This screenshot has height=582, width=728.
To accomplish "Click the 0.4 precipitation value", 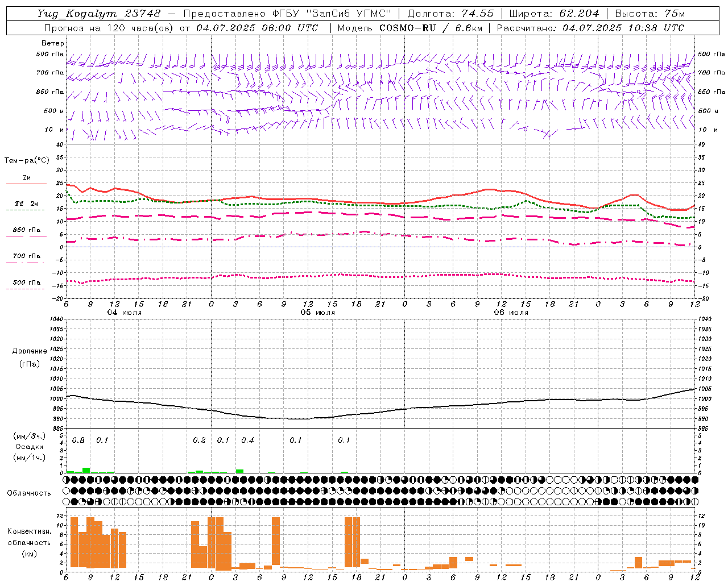I will [247, 440].
